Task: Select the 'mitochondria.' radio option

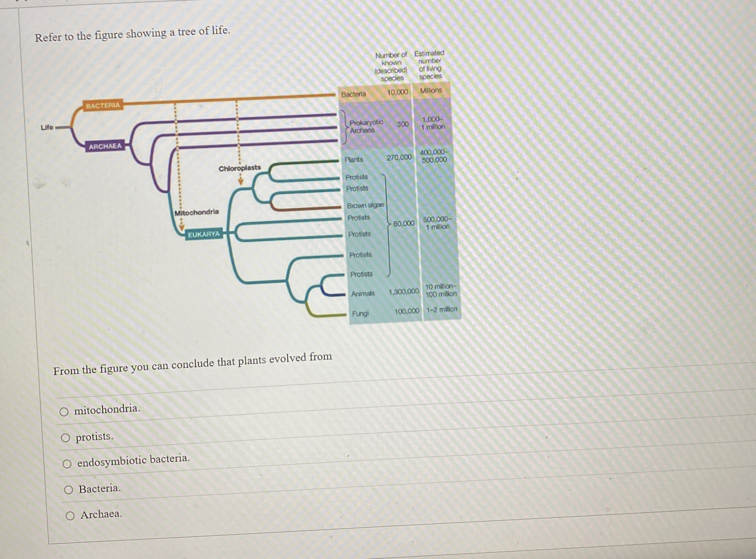Action: click(64, 411)
